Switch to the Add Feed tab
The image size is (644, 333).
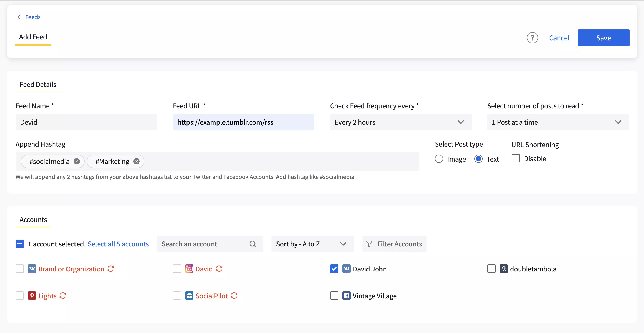pos(33,37)
